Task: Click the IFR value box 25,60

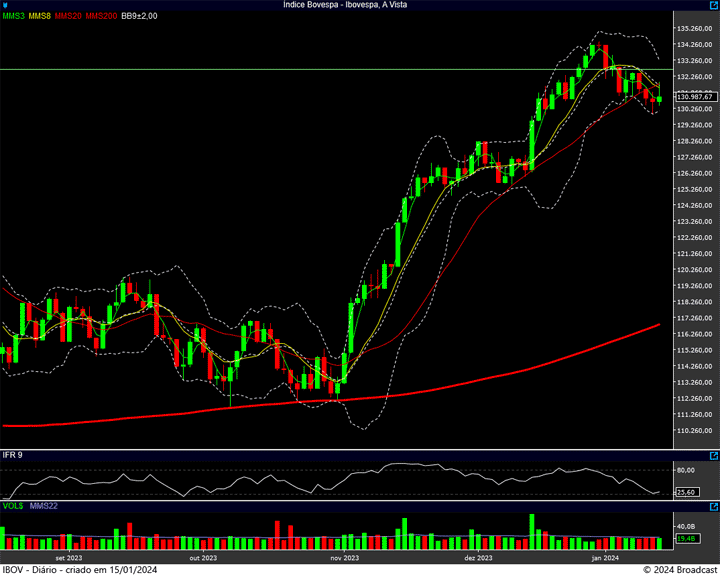Action: coord(687,492)
